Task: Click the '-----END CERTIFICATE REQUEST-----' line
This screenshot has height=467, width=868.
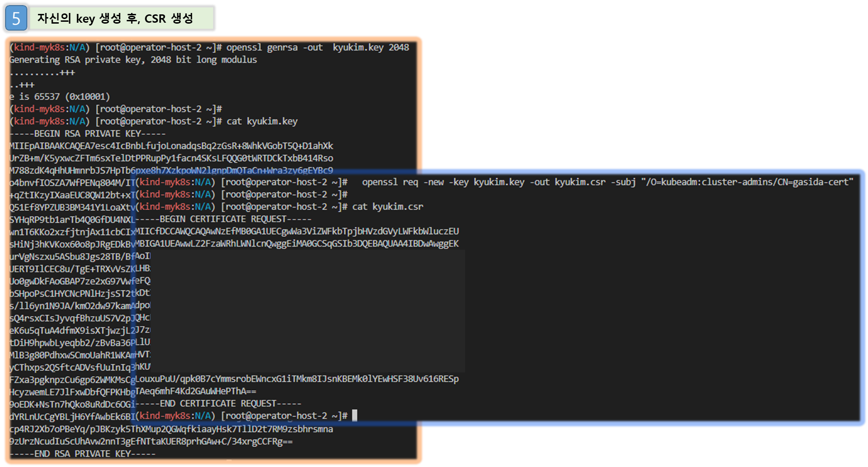Action: [x=219, y=404]
